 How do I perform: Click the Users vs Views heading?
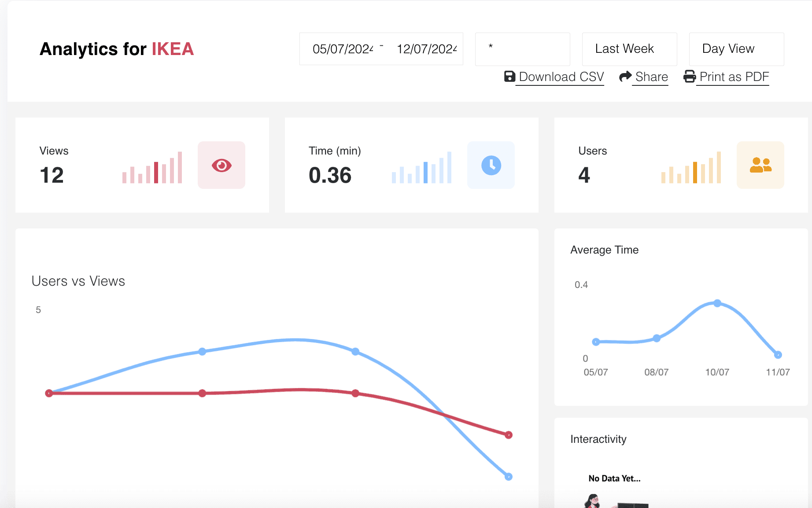pos(78,281)
